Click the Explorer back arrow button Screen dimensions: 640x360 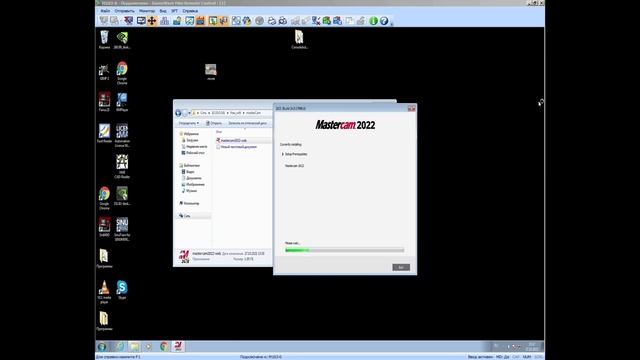[x=178, y=113]
